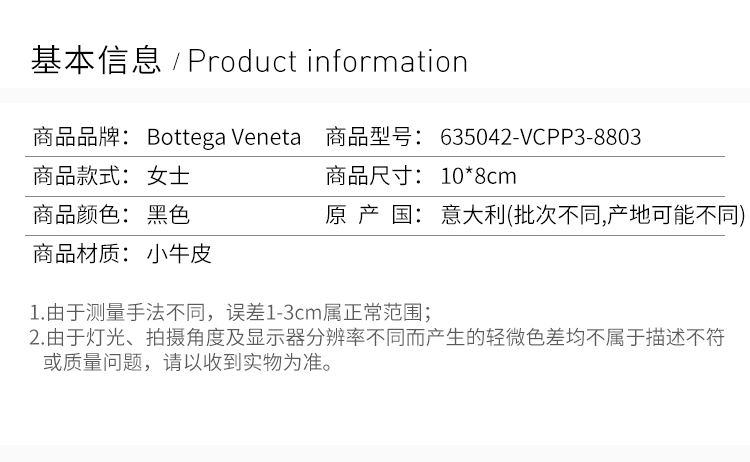
Task: Select the Bottega Veneta brand value
Action: tap(224, 137)
